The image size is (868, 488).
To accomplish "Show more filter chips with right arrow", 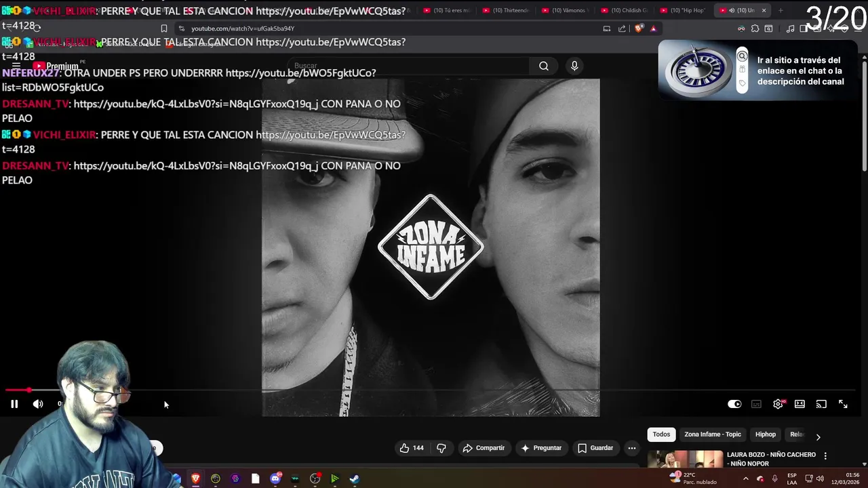I will pos(818,437).
